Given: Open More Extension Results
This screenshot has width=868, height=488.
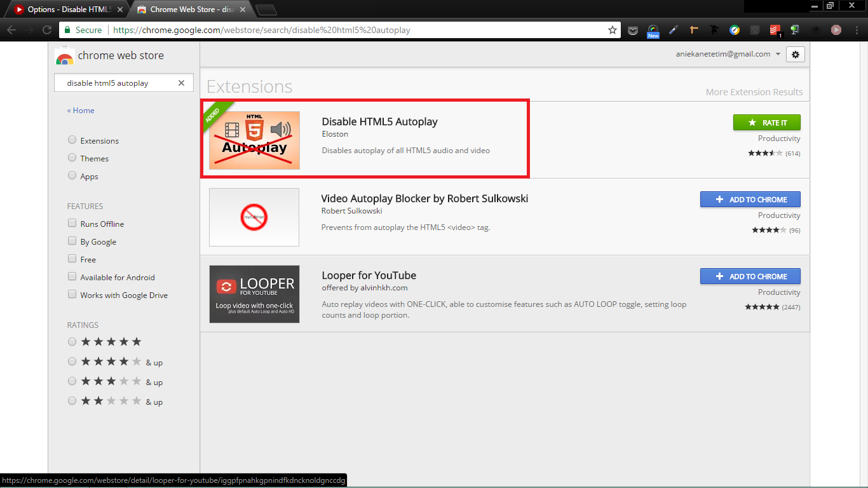Looking at the screenshot, I should (754, 92).
